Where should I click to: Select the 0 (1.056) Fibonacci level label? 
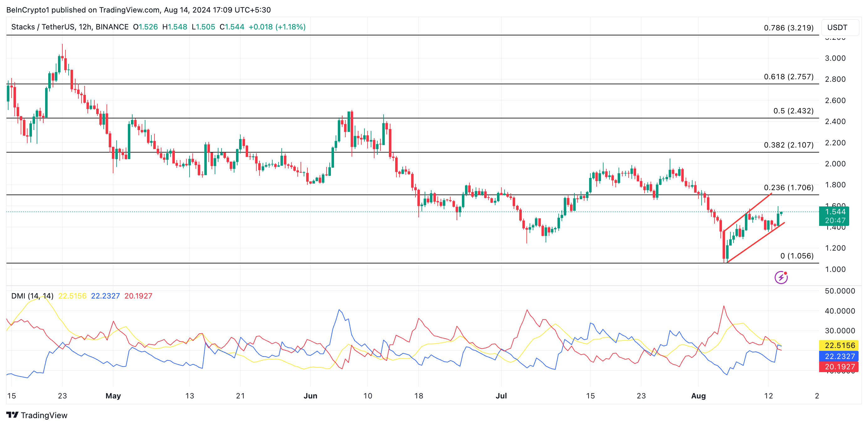pyautogui.click(x=797, y=256)
